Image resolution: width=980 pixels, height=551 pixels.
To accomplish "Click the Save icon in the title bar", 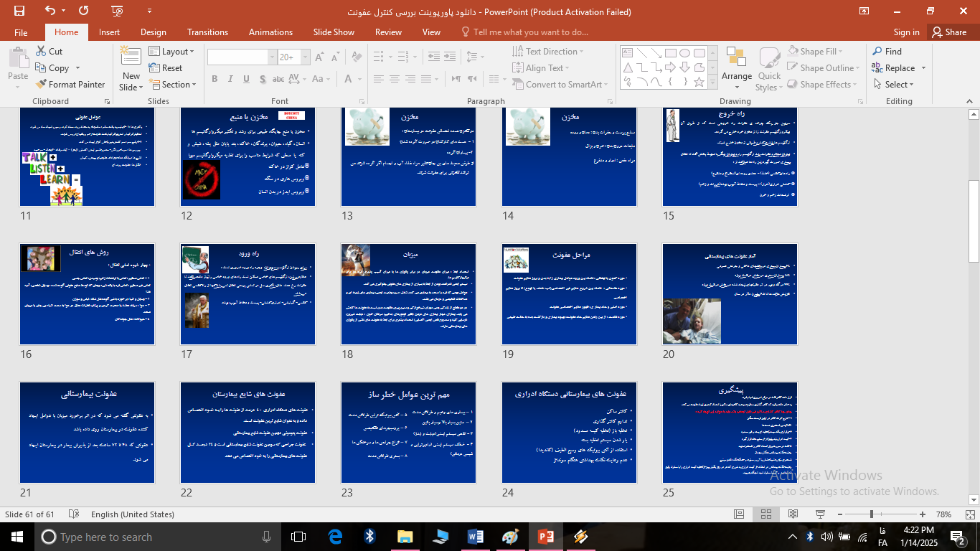I will [x=19, y=11].
